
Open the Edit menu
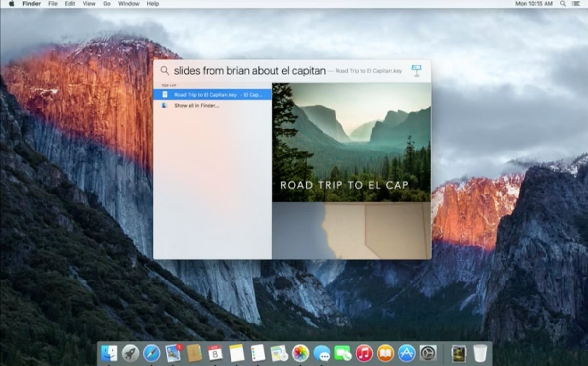click(70, 3)
